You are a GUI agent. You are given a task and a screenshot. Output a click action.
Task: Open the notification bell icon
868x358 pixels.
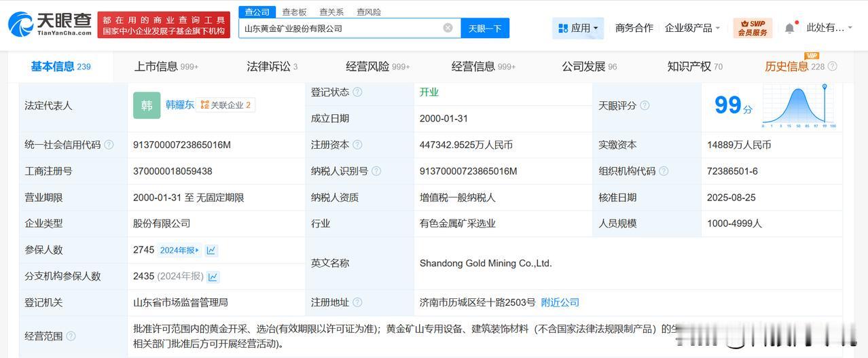(789, 28)
